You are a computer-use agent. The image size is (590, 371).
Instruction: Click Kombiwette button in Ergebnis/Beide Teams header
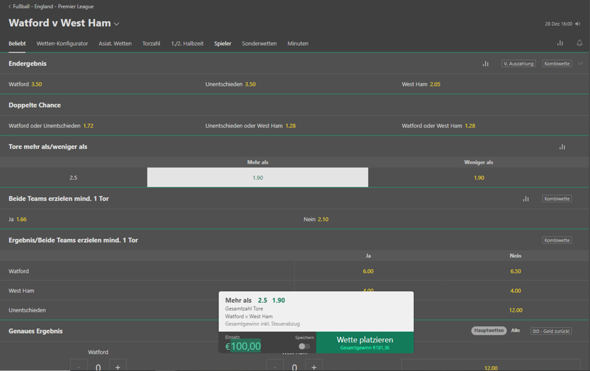pos(557,240)
